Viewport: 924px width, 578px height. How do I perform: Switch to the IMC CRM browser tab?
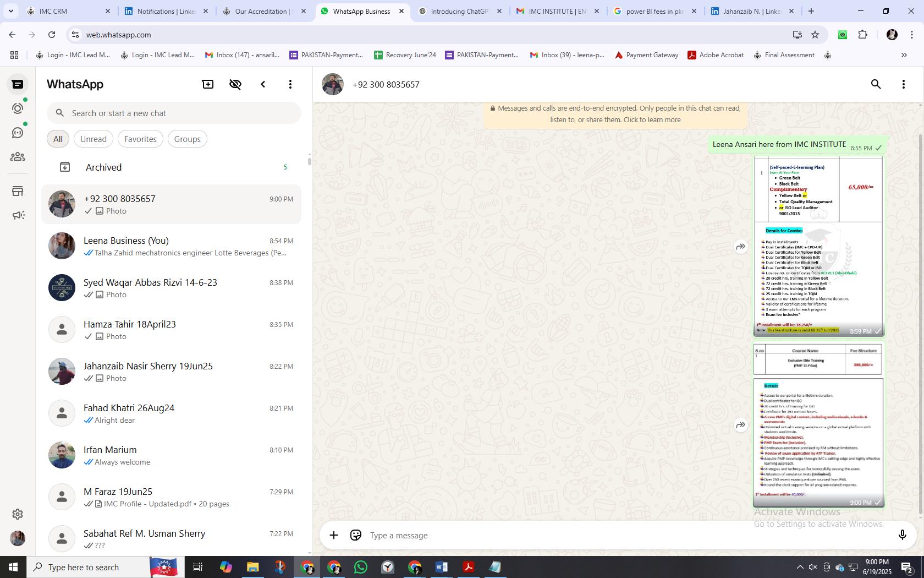[x=66, y=11]
